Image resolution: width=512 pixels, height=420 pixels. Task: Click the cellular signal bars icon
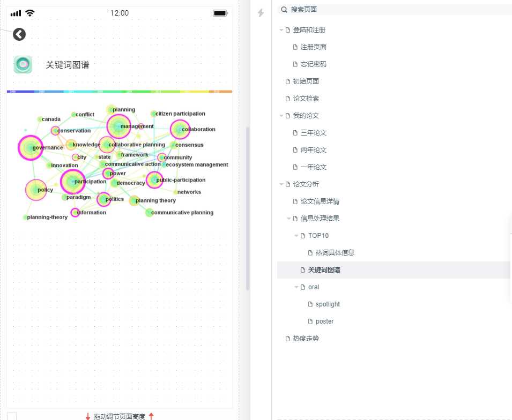[16, 13]
